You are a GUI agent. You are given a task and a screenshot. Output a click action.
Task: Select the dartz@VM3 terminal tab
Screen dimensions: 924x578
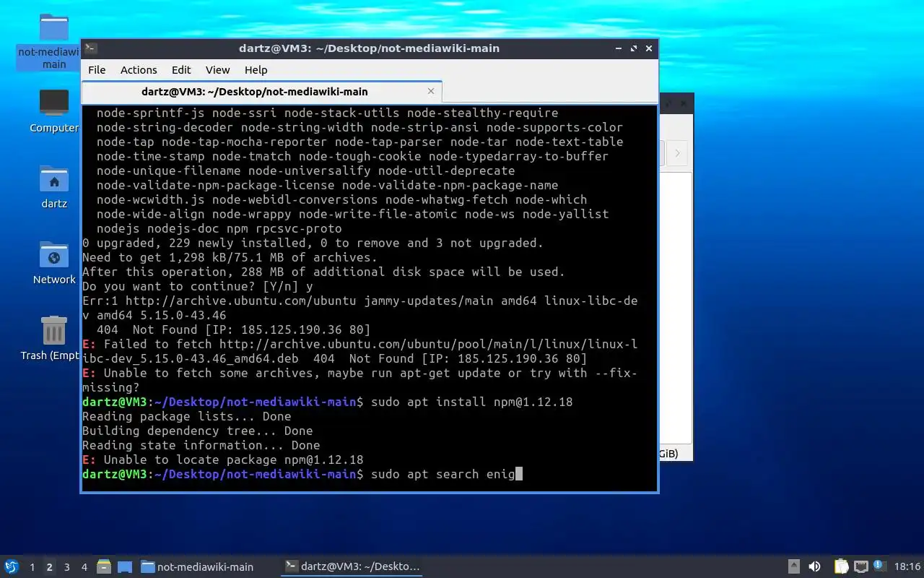point(255,92)
